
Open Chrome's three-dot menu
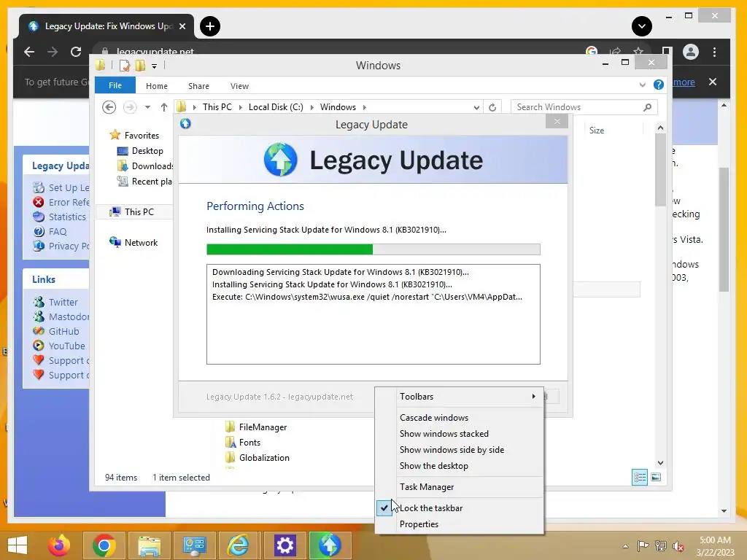[x=714, y=52]
